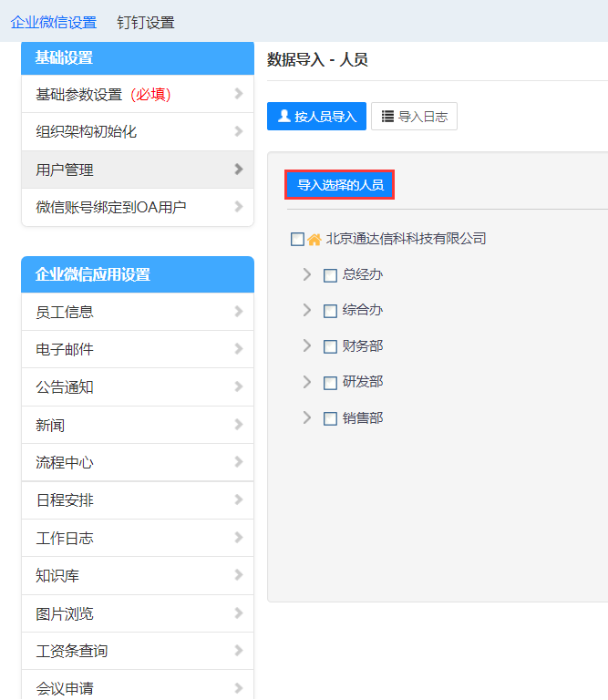The height and width of the screenshot is (700, 608).
Task: Click the 导入选择的人员 button
Action: pos(340,185)
